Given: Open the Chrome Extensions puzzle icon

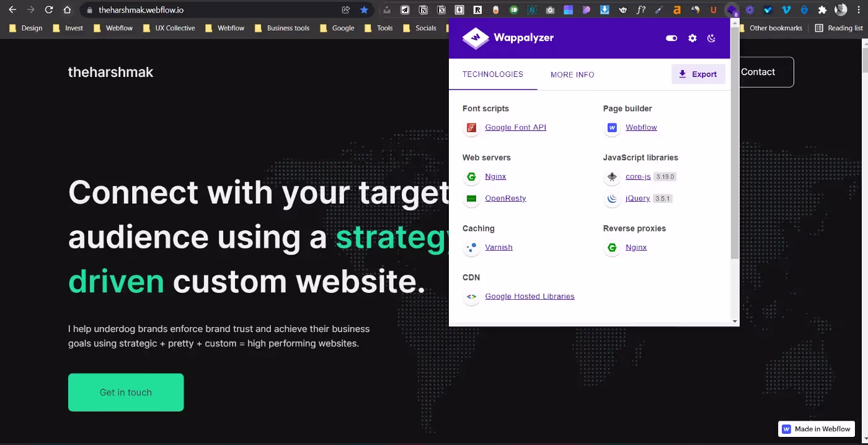Looking at the screenshot, I should (823, 10).
